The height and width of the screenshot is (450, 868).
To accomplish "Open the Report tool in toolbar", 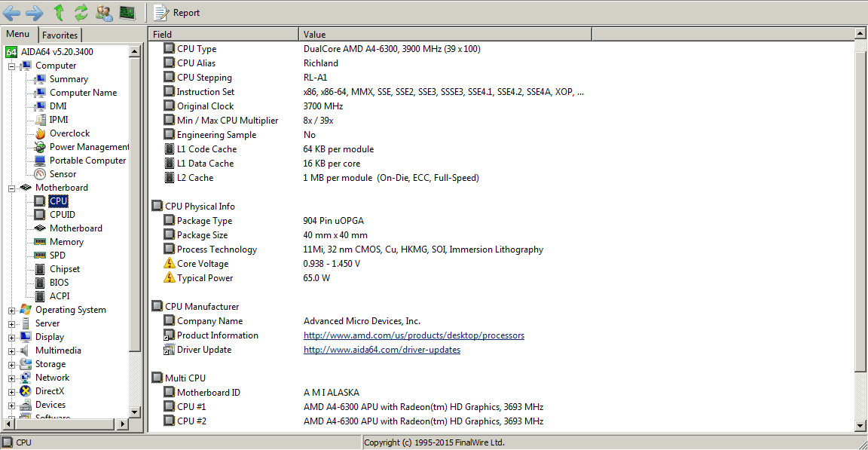I will (177, 12).
